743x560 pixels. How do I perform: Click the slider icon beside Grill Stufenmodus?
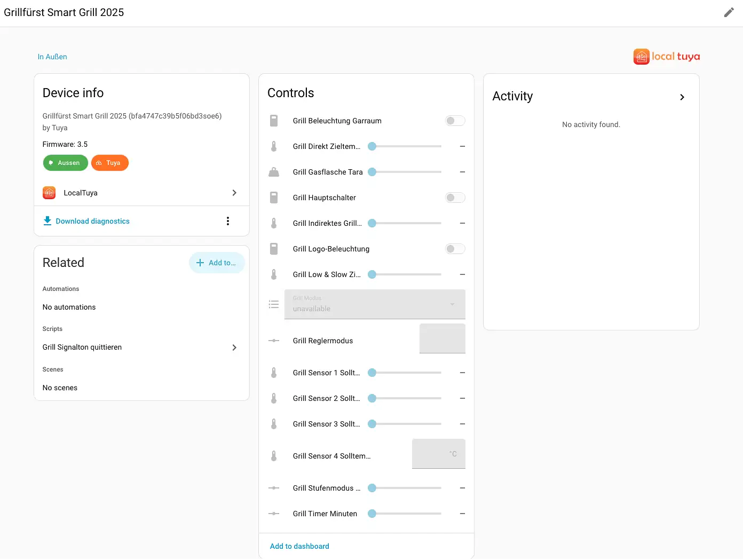tap(274, 488)
